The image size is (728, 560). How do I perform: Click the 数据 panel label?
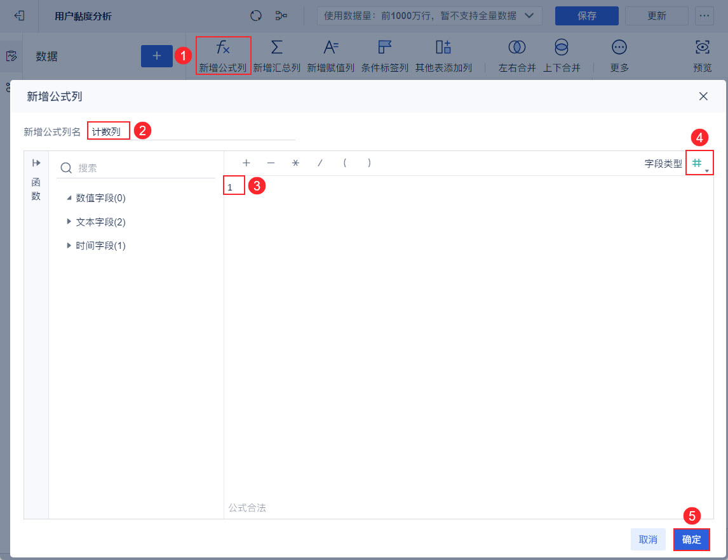tap(47, 57)
